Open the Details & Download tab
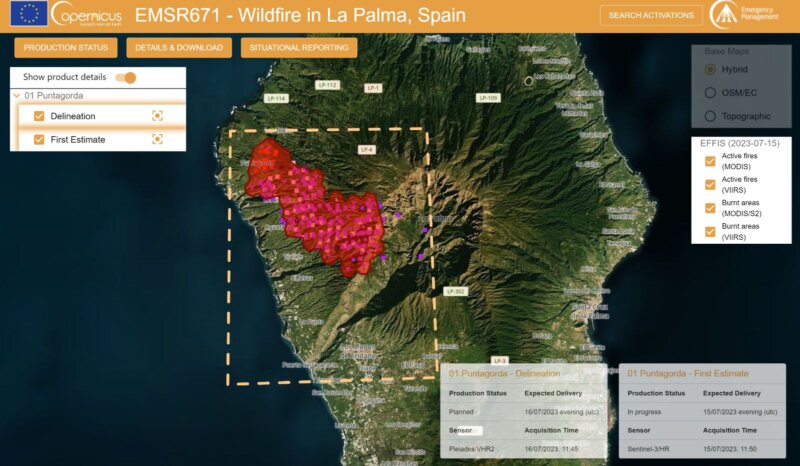The width and height of the screenshot is (800, 466). 180,48
